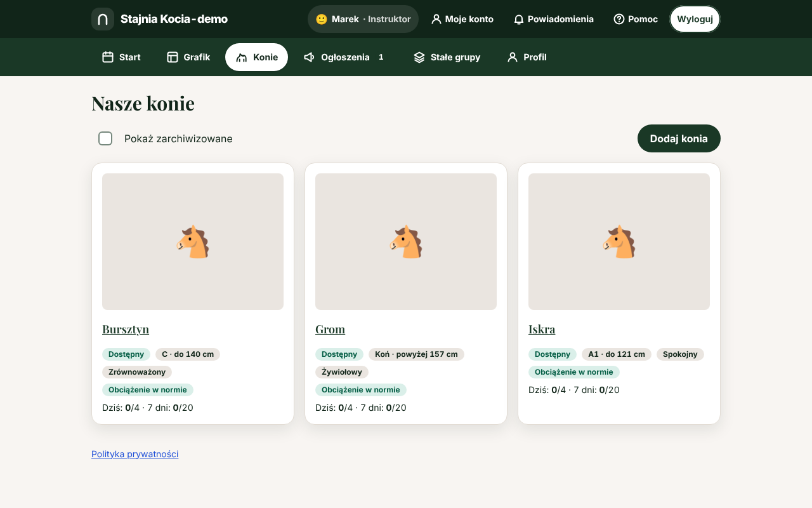812x508 pixels.
Task: Log out with the Wyloguj button
Action: (x=695, y=19)
